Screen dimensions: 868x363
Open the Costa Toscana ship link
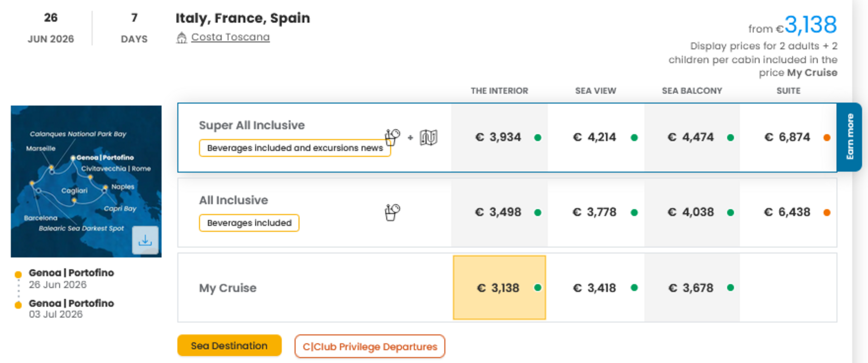(x=230, y=37)
